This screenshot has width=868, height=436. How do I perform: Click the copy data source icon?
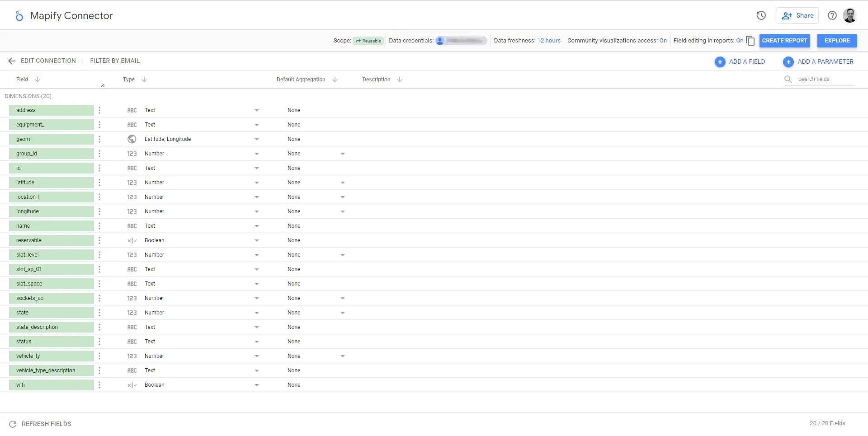(x=750, y=41)
